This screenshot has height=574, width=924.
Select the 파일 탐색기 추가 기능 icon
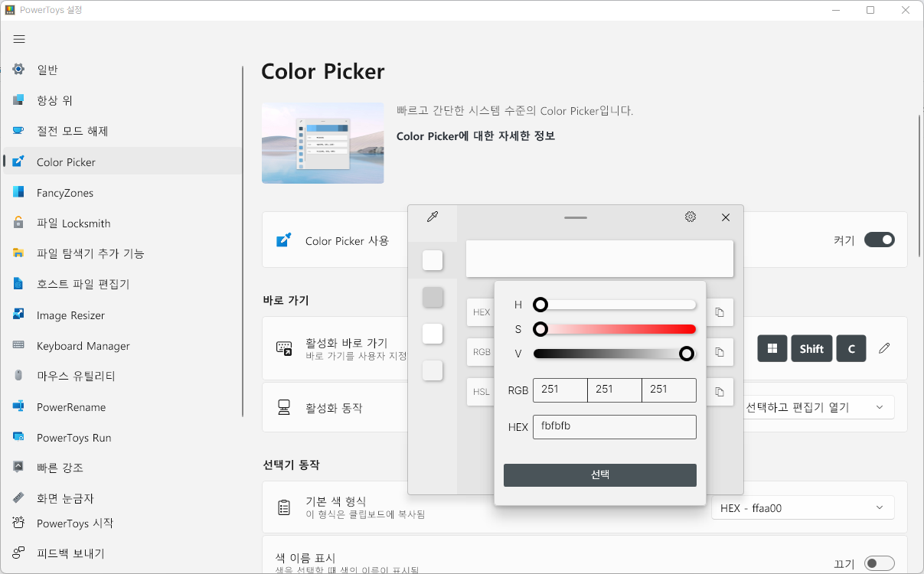(x=19, y=253)
